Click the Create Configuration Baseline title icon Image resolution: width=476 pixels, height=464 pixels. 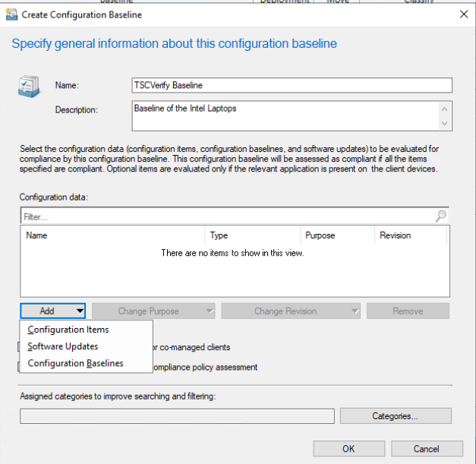click(x=11, y=14)
